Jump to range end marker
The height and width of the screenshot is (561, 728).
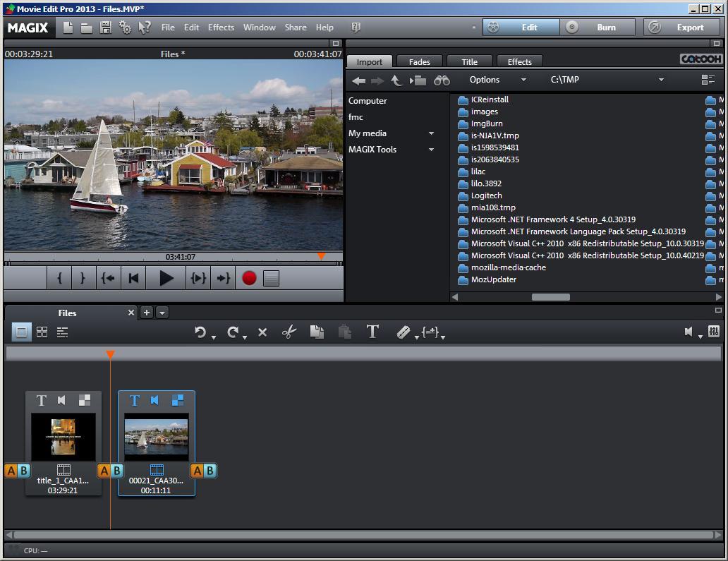click(224, 278)
